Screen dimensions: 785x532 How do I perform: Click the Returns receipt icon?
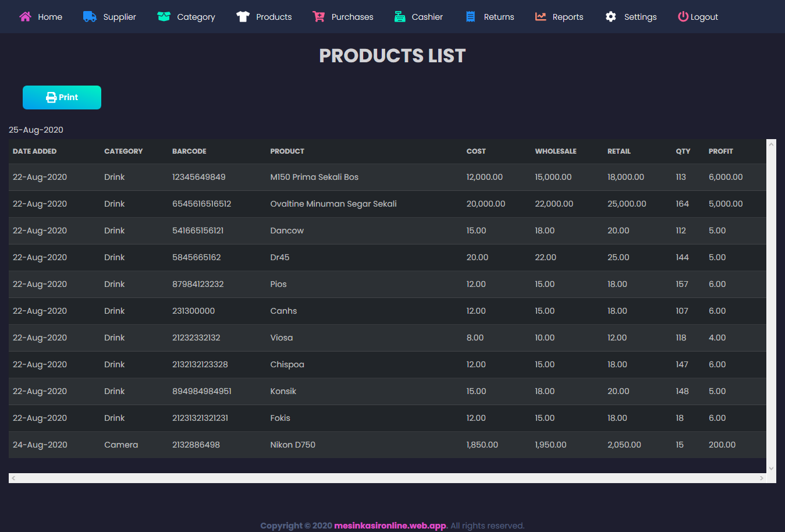pyautogui.click(x=471, y=16)
